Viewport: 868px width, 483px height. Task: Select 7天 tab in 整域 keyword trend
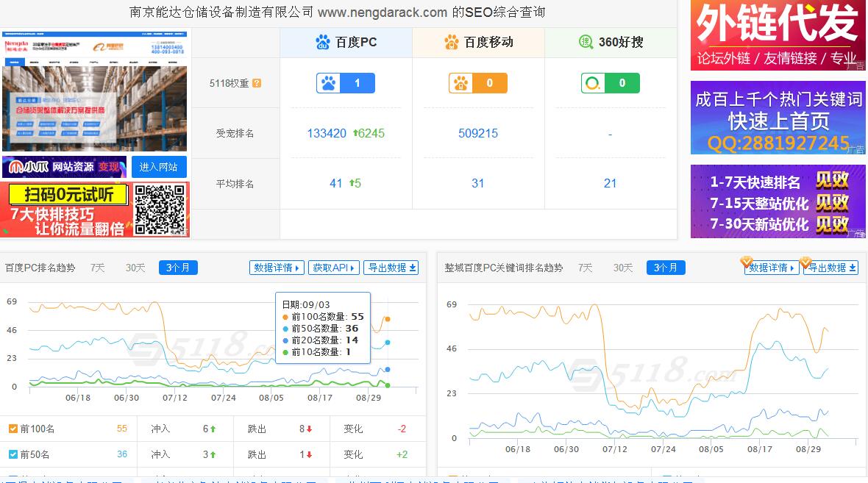tap(585, 268)
